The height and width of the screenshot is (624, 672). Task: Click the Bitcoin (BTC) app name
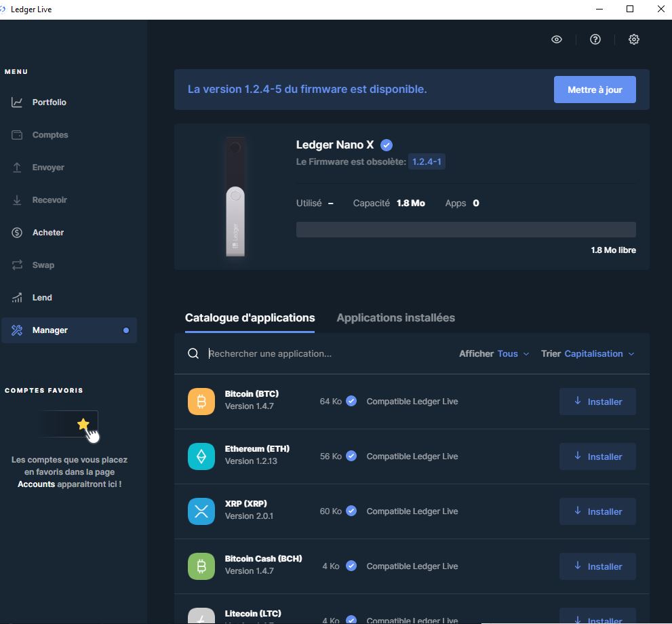click(252, 393)
